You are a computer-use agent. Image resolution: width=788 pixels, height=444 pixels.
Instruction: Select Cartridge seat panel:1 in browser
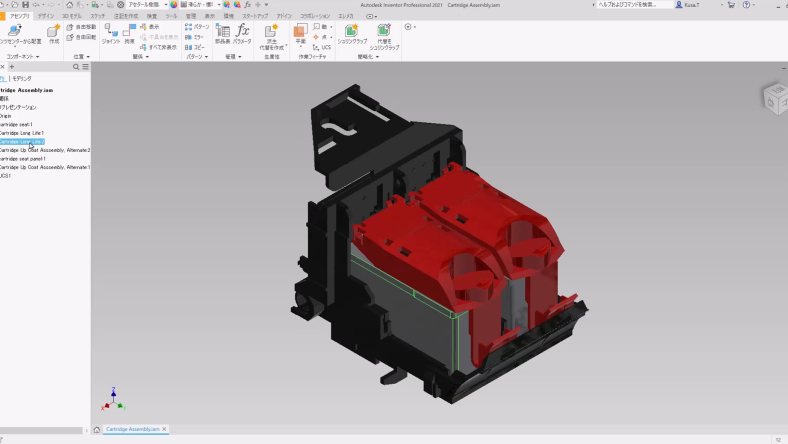coord(23,158)
